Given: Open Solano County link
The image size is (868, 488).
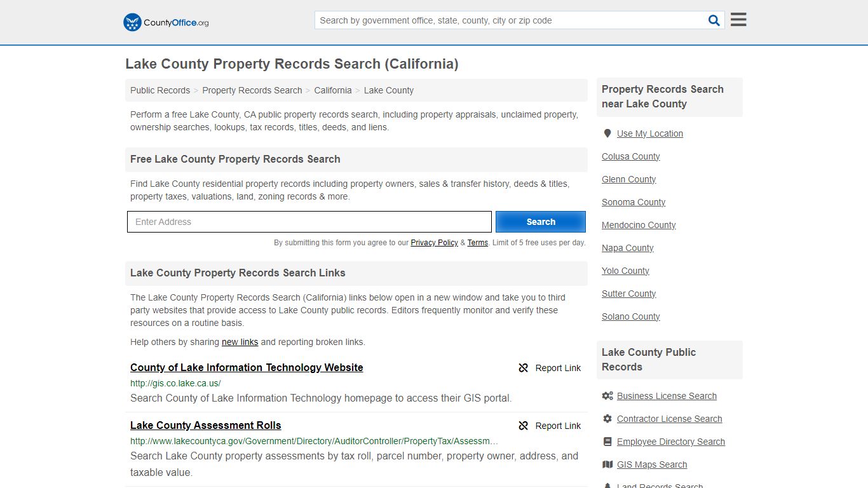Looking at the screenshot, I should click(631, 316).
